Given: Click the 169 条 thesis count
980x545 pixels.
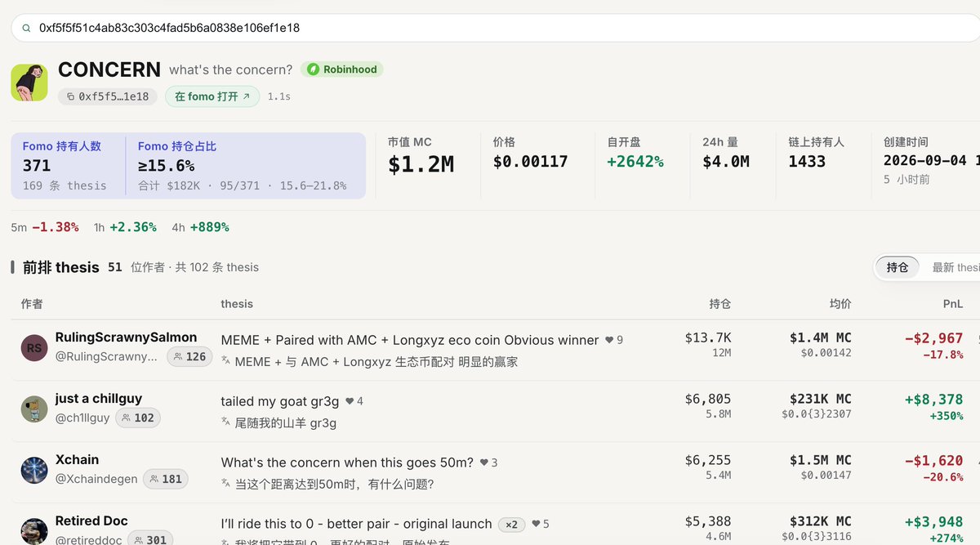Looking at the screenshot, I should (x=65, y=185).
